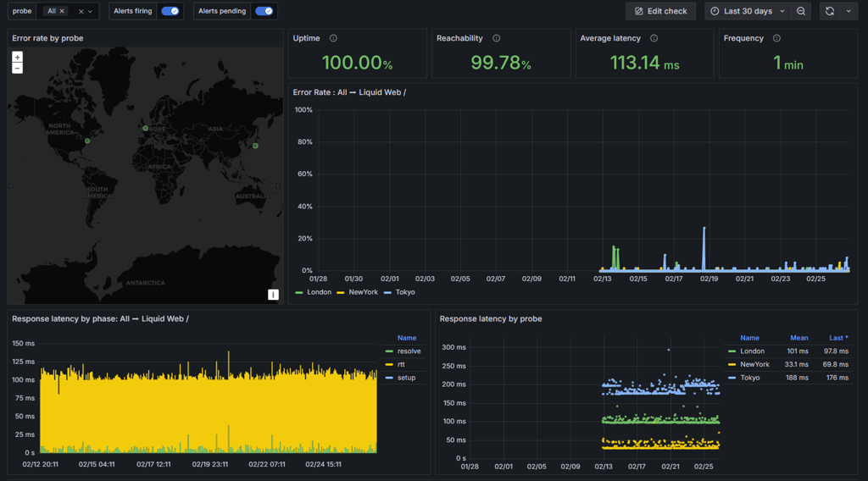Remove the All probe filter tag

click(62, 11)
